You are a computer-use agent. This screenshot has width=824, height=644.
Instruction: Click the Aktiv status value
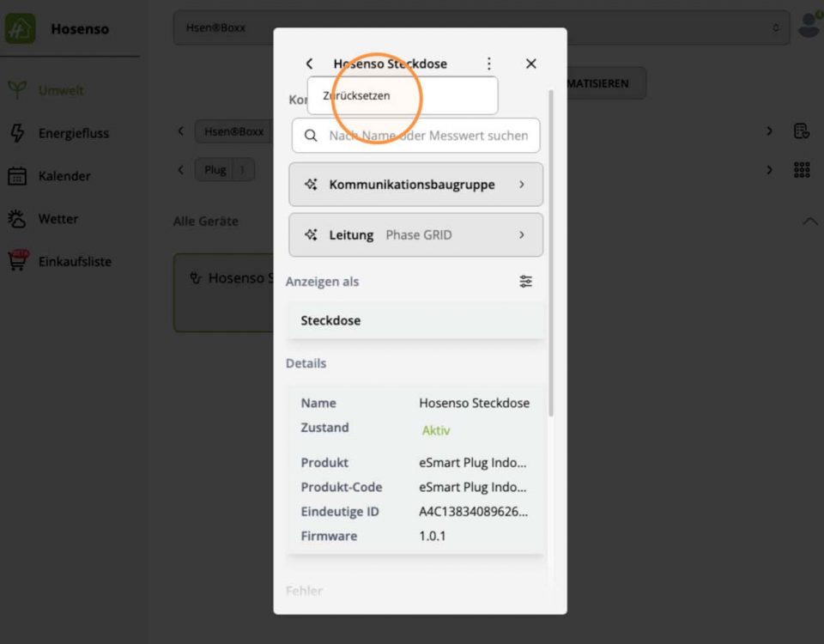(x=436, y=430)
